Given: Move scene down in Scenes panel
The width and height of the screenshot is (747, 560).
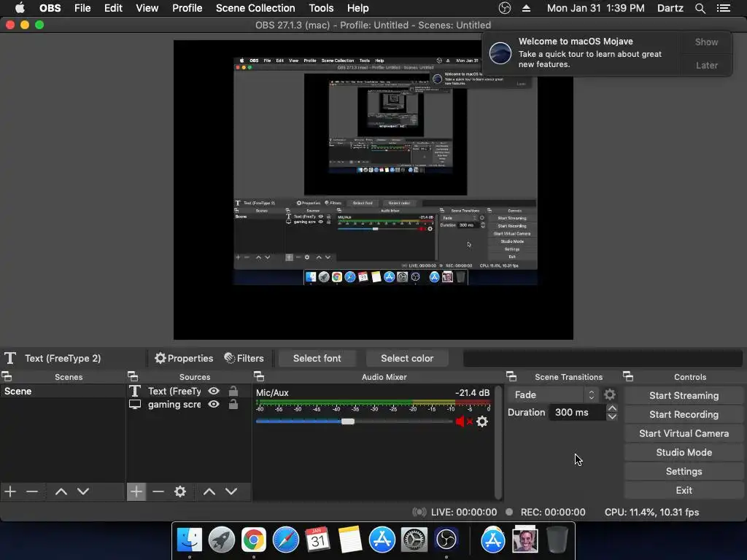Looking at the screenshot, I should point(83,491).
